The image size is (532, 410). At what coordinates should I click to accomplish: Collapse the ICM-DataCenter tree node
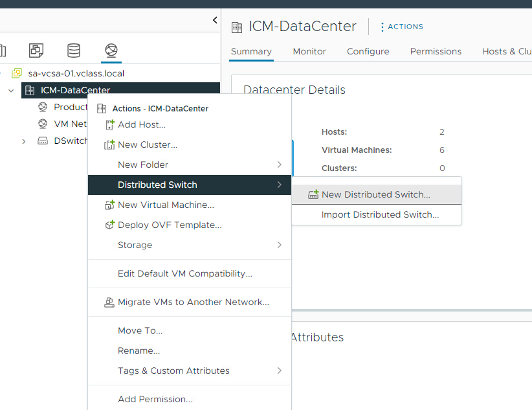[11, 91]
